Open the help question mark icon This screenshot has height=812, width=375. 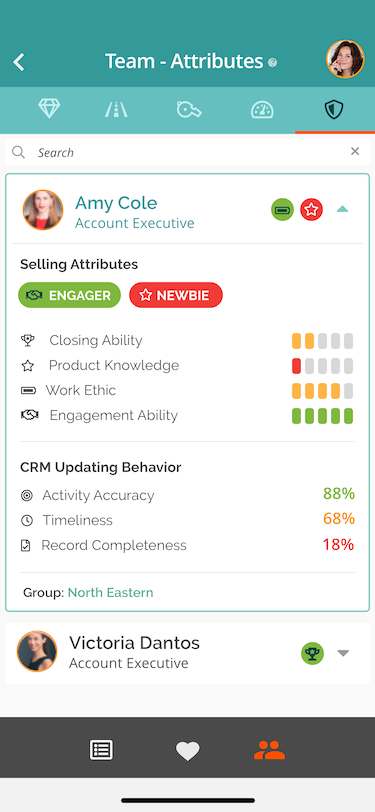pyautogui.click(x=272, y=63)
